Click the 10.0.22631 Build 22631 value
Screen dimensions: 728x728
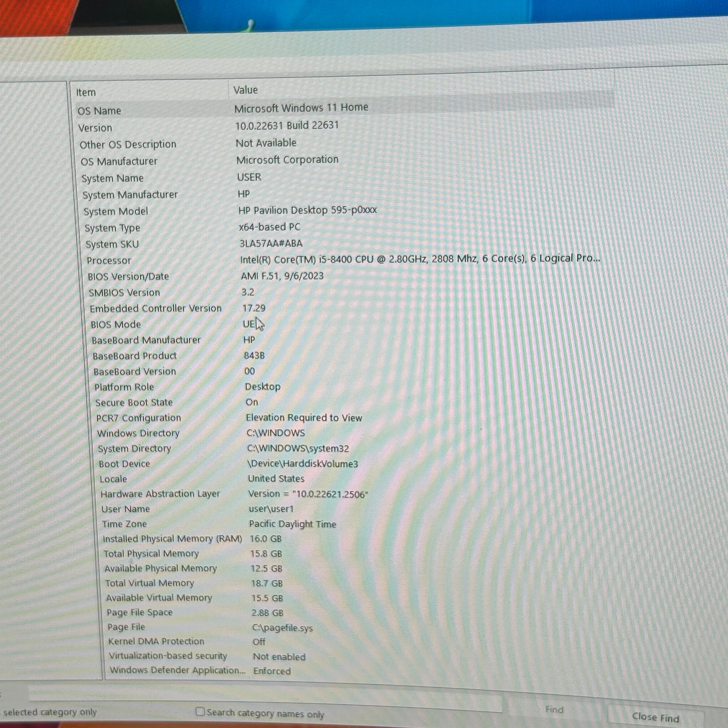click(x=287, y=125)
